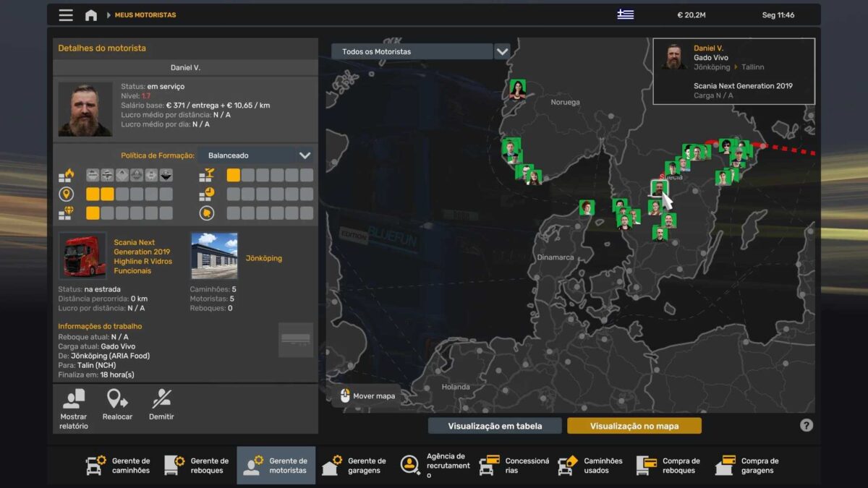Open the Gerente de garagens tab
This screenshot has width=868, height=488.
354,466
